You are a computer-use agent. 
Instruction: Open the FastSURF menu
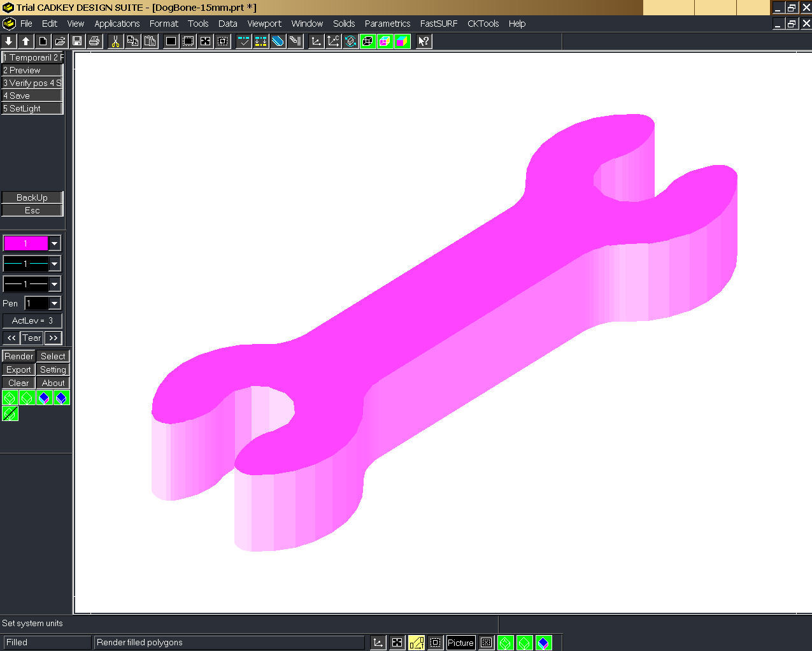[x=438, y=24]
